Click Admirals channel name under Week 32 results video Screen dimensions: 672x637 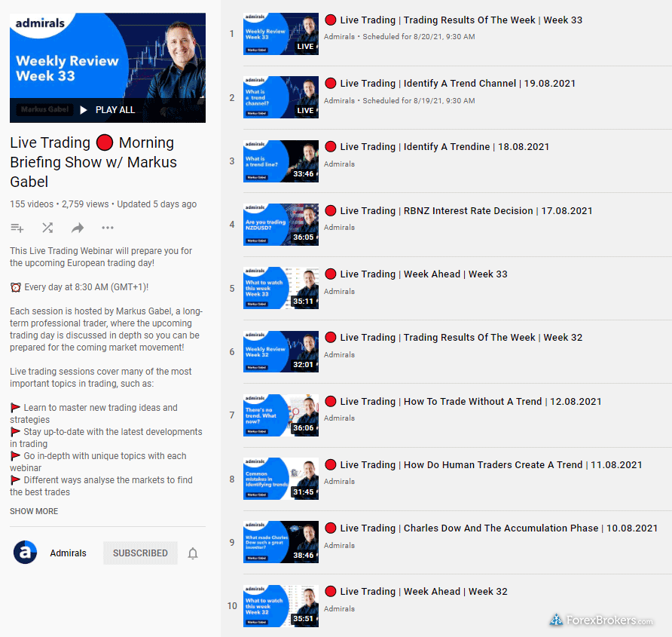click(340, 355)
